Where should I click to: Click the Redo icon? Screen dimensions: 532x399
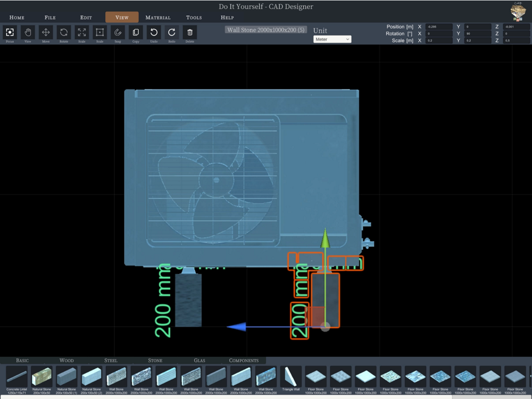(x=172, y=32)
